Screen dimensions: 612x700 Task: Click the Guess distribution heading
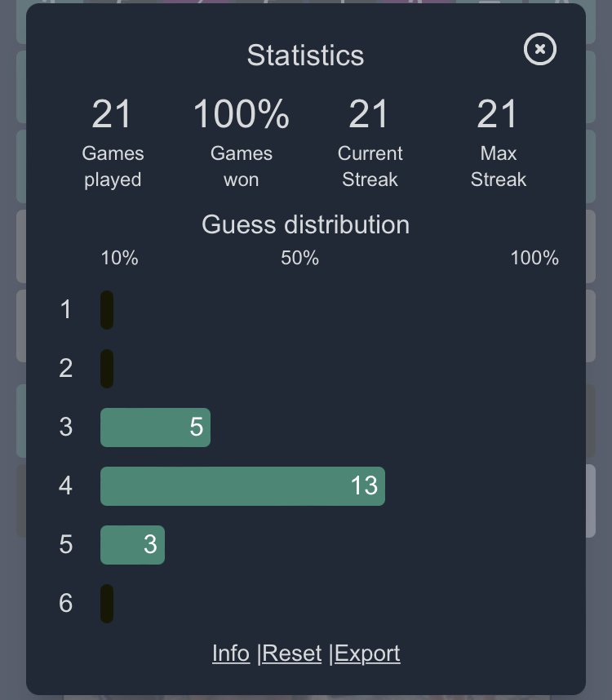click(306, 224)
